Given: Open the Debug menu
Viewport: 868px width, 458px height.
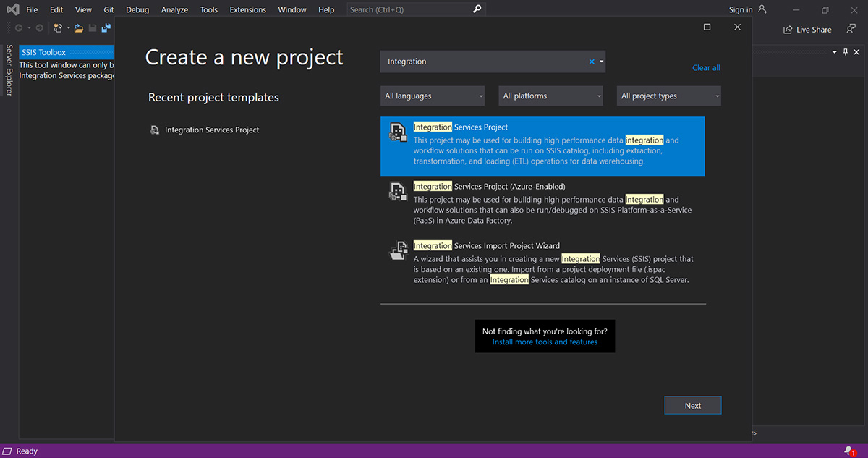Looking at the screenshot, I should pos(137,9).
